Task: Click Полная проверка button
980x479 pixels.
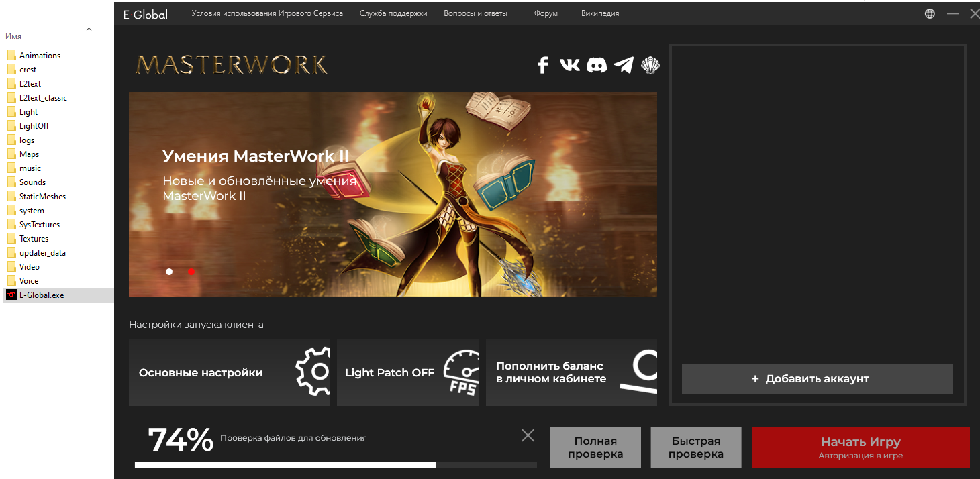Action: click(x=595, y=447)
